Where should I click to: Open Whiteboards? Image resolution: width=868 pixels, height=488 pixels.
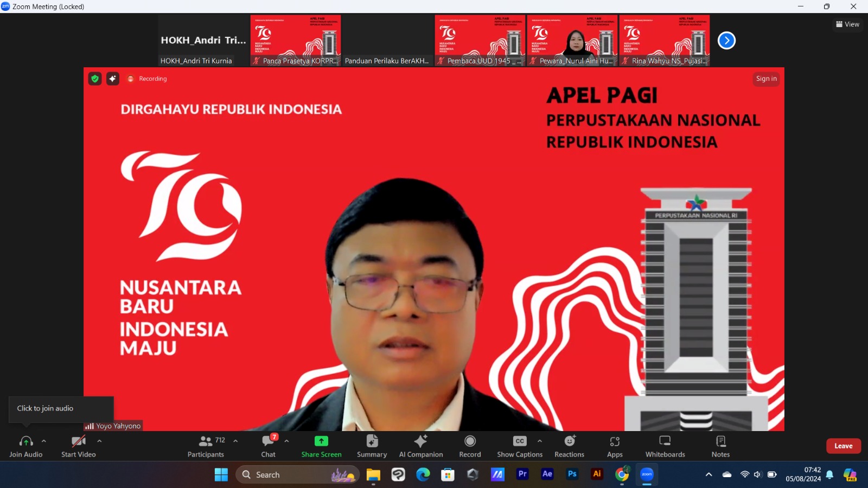pyautogui.click(x=665, y=446)
